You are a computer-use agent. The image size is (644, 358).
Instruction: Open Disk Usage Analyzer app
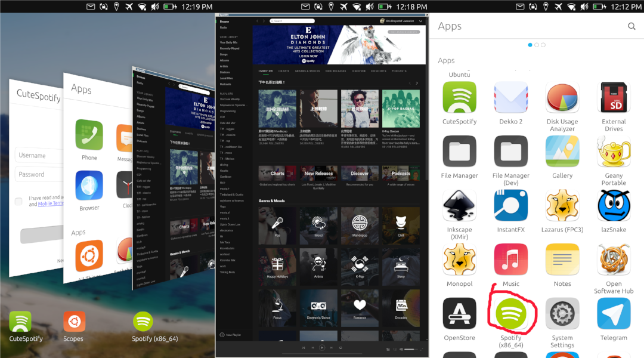click(x=562, y=97)
